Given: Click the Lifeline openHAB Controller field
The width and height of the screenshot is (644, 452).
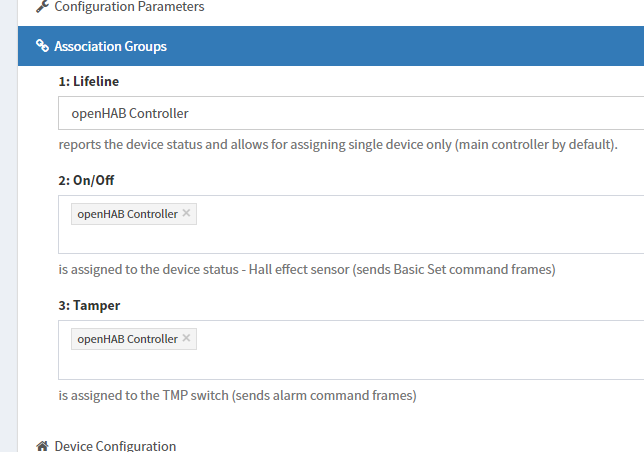Looking at the screenshot, I should [350, 113].
